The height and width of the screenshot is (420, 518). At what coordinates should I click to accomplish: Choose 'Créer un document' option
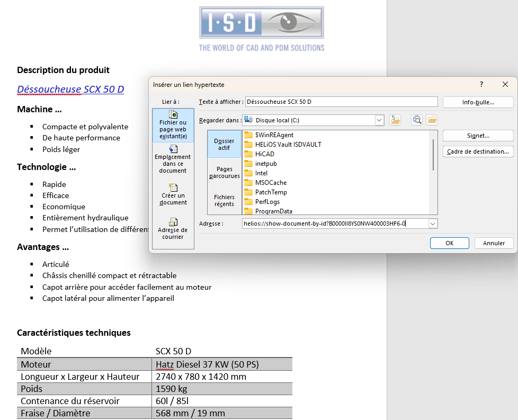[173, 194]
